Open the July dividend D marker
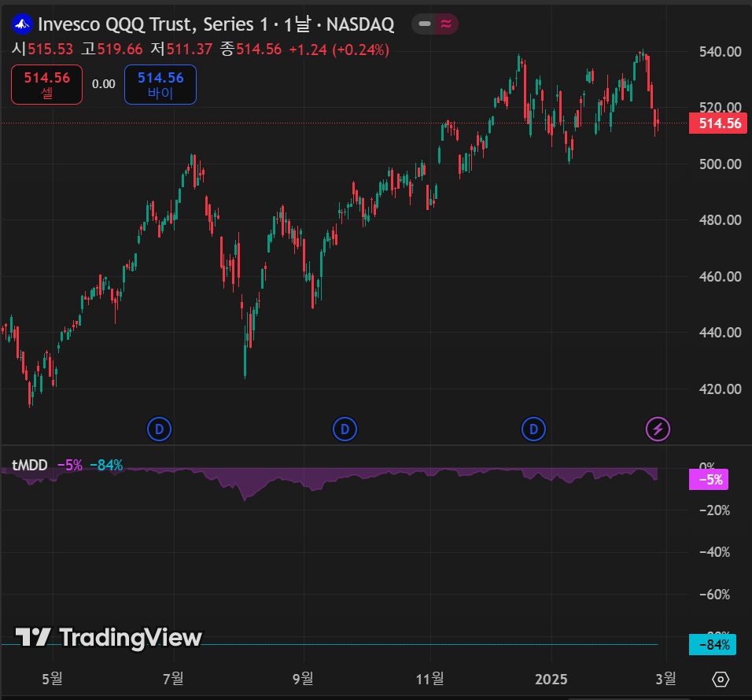 point(159,429)
